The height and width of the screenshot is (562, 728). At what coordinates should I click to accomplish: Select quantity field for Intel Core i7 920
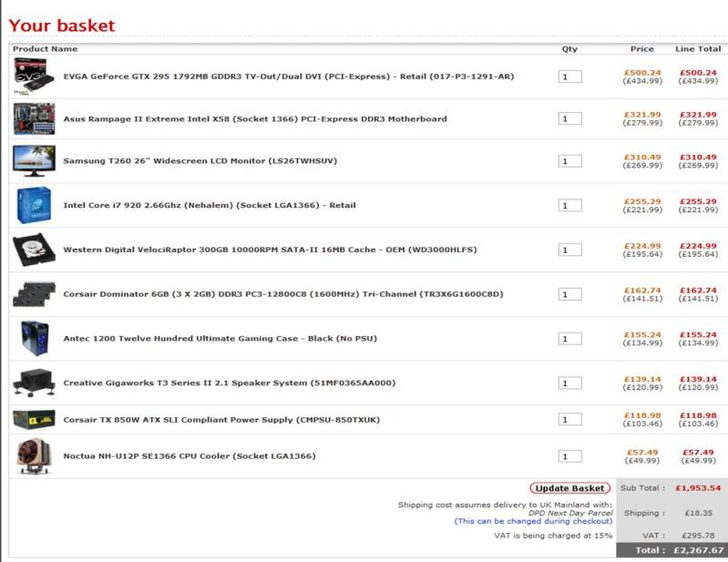(x=569, y=206)
